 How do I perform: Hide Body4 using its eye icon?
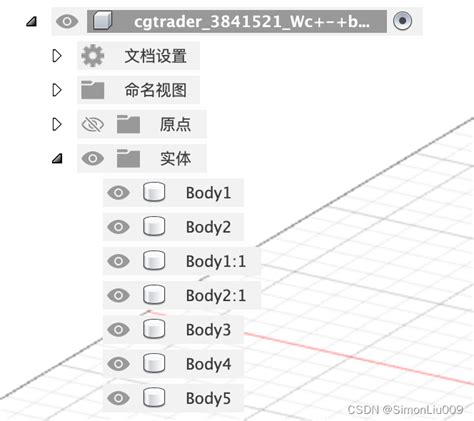[118, 364]
